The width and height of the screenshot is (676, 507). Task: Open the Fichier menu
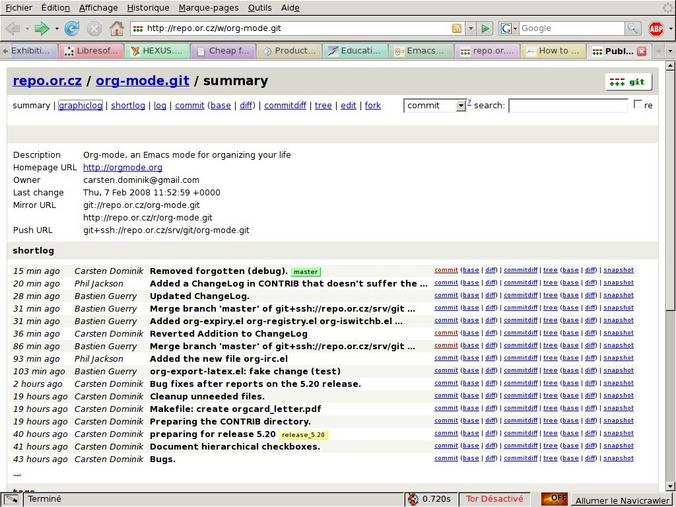tap(19, 8)
